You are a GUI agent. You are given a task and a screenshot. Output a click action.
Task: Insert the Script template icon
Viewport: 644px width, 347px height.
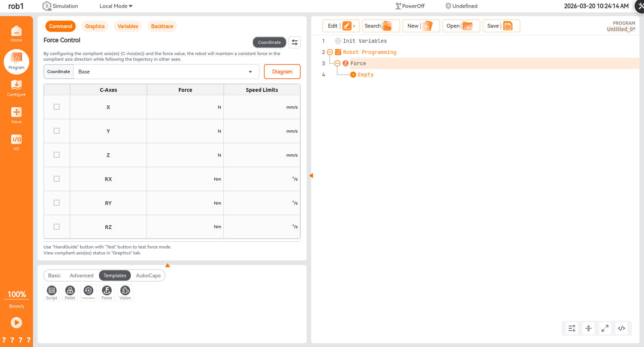[x=52, y=293]
